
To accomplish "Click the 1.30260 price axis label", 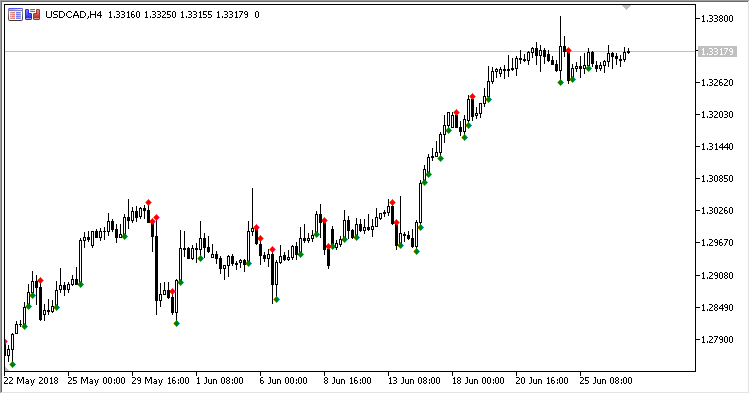I will point(717,211).
